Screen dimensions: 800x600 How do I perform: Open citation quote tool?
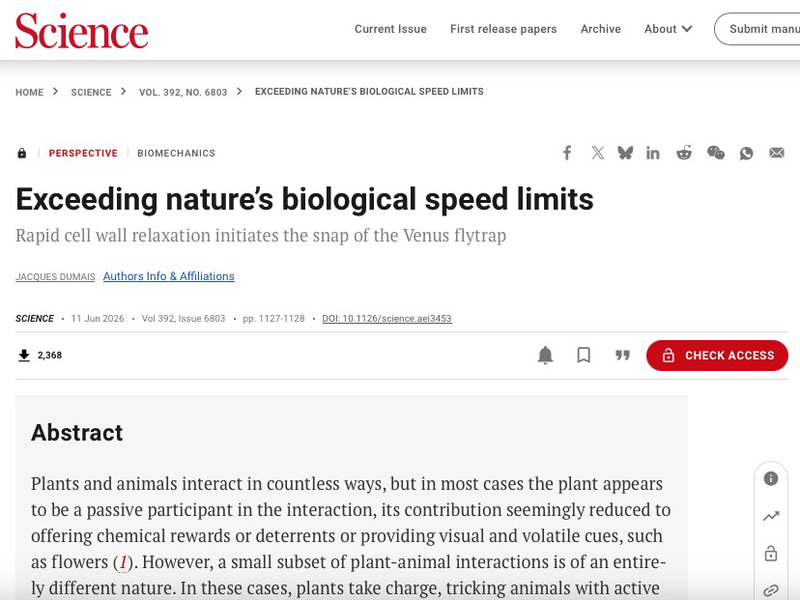(622, 355)
